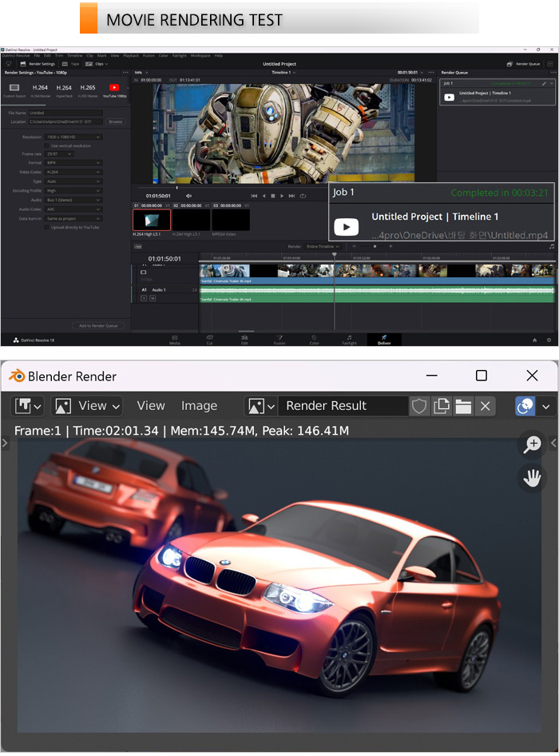Viewport: 559px width, 756px height.
Task: Click File Name field showing Untitled
Action: click(x=65, y=113)
